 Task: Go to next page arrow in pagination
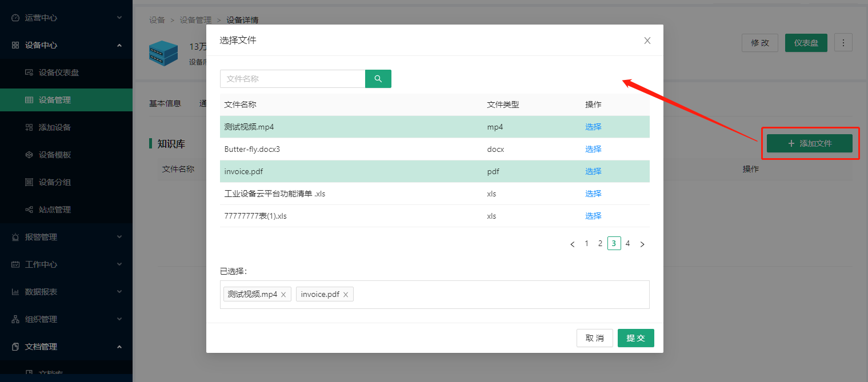[x=642, y=244]
